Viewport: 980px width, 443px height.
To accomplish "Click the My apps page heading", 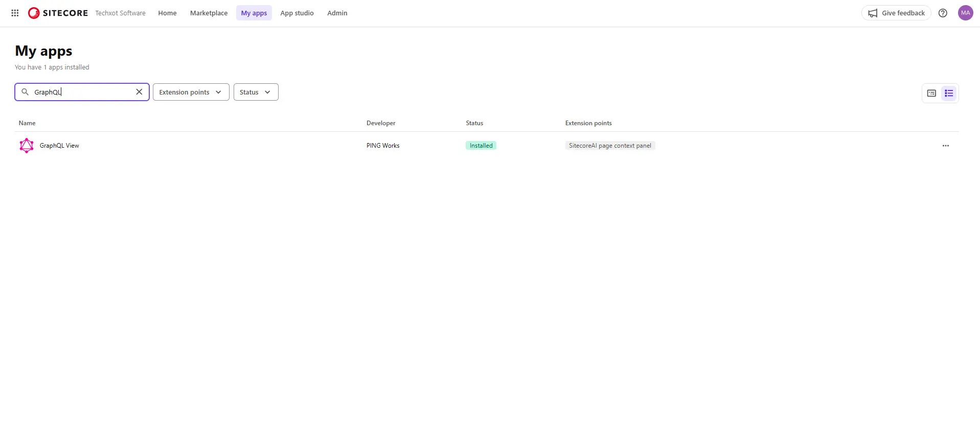I will pos(43,51).
